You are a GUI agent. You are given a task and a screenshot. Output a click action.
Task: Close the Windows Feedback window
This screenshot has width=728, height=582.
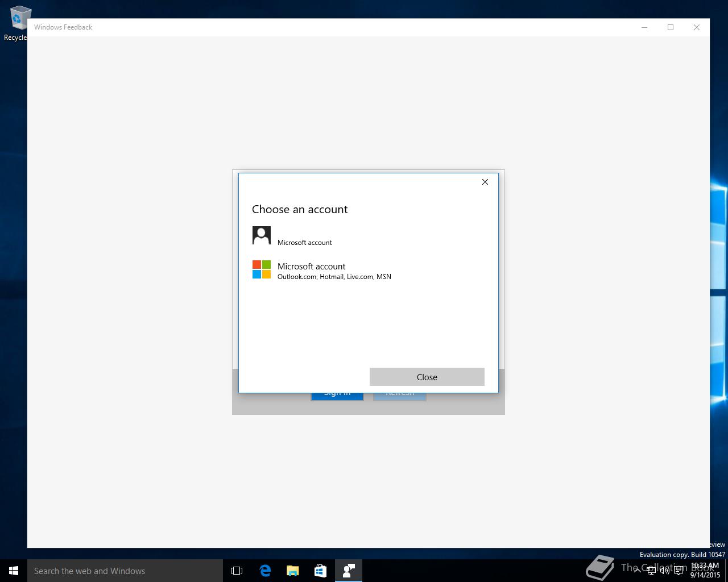[x=697, y=27]
